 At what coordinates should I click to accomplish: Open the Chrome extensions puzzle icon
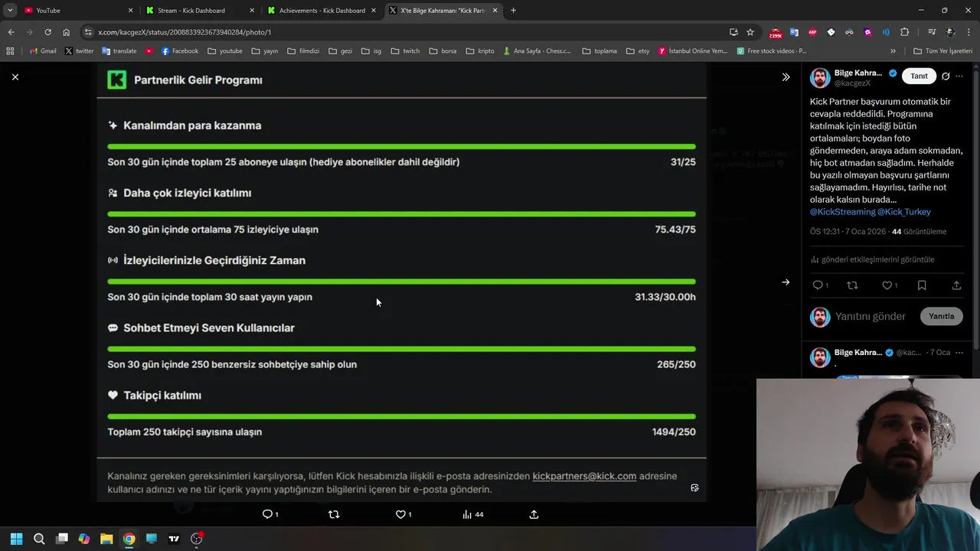(904, 32)
